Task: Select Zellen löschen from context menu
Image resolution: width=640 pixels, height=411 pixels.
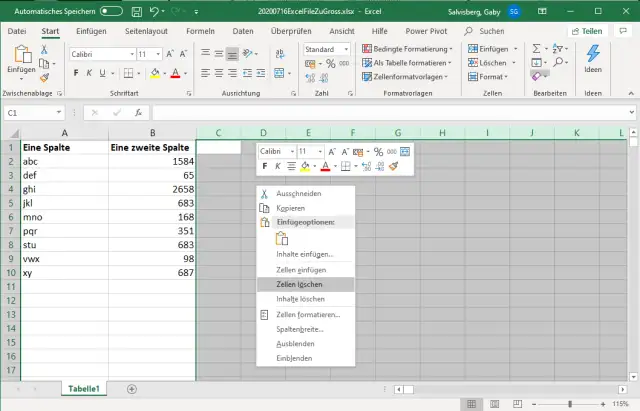Action: point(299,284)
